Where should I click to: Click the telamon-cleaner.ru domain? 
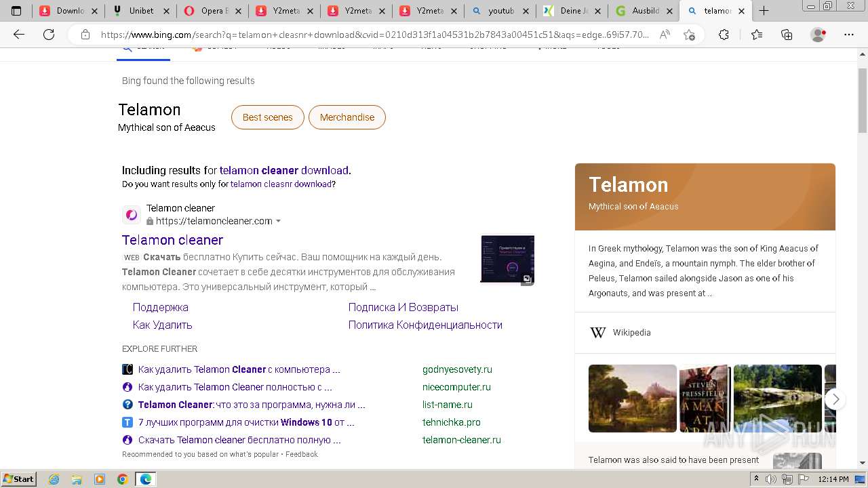coord(462,440)
